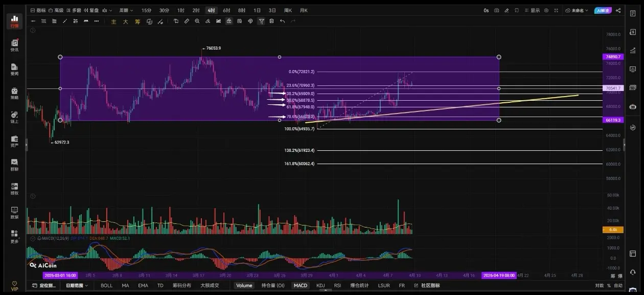Open the 行情 market sidebar icon
Image resolution: width=644 pixels, height=295 pixels.
click(14, 21)
